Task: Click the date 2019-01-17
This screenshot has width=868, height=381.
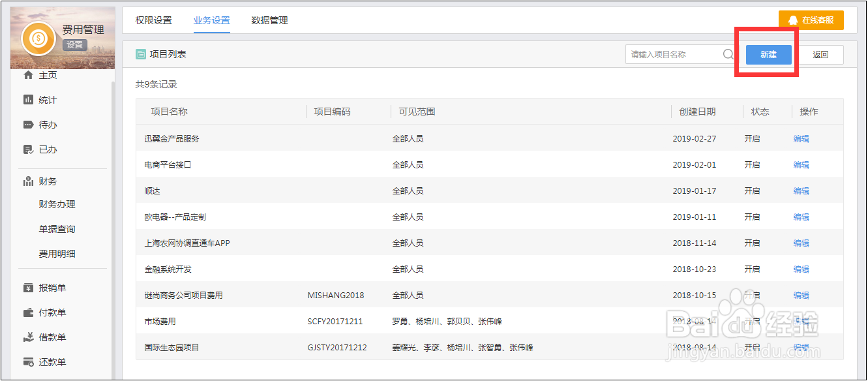Action: [x=695, y=191]
